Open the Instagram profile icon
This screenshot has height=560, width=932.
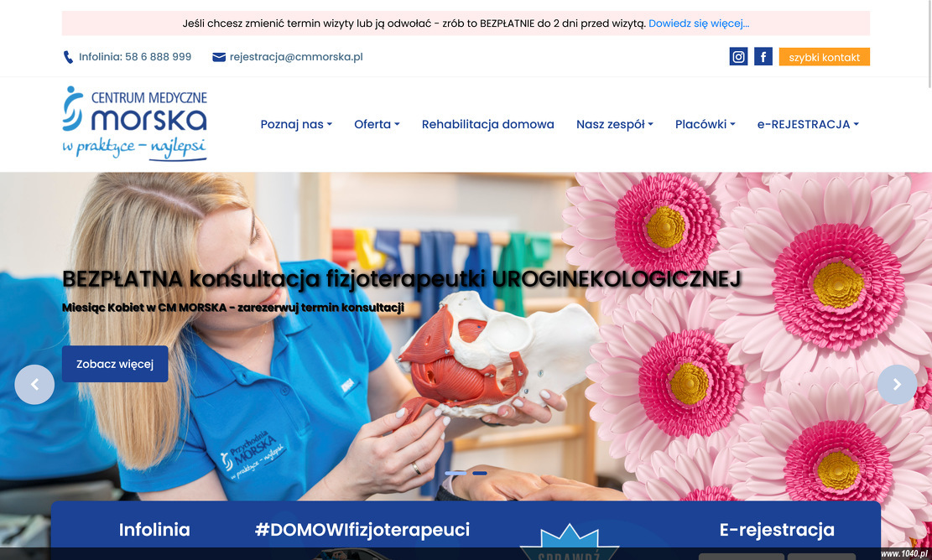[x=738, y=56]
